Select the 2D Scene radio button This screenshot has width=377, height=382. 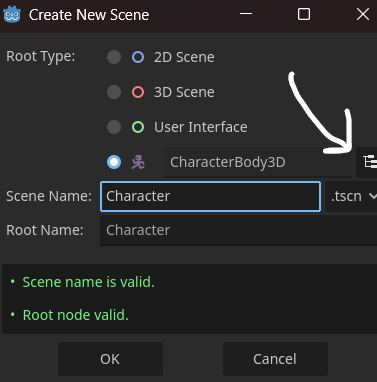point(114,57)
